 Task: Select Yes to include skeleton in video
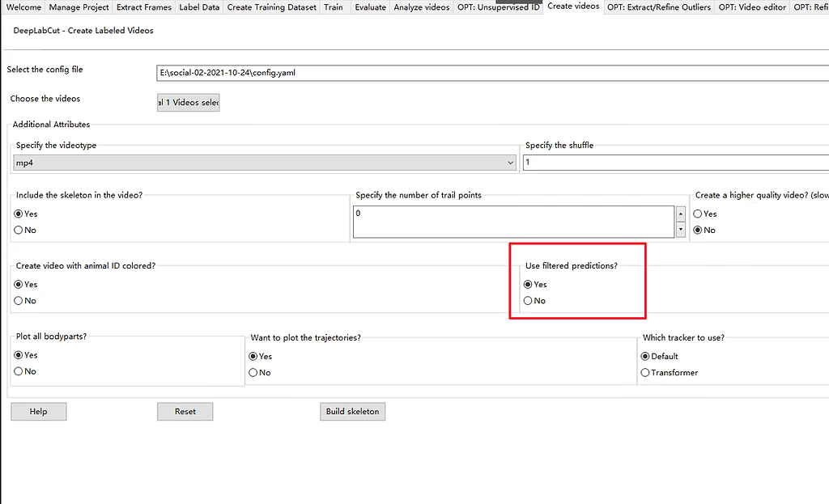[17, 213]
